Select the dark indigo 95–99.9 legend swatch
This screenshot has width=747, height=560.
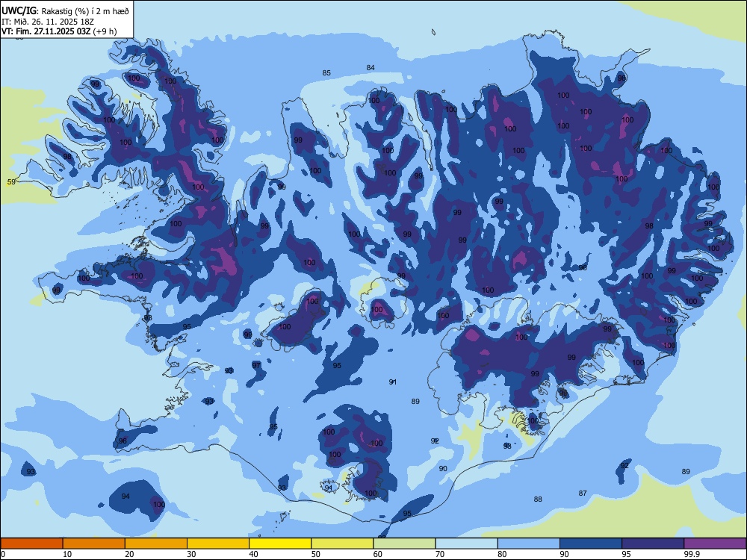(x=653, y=544)
